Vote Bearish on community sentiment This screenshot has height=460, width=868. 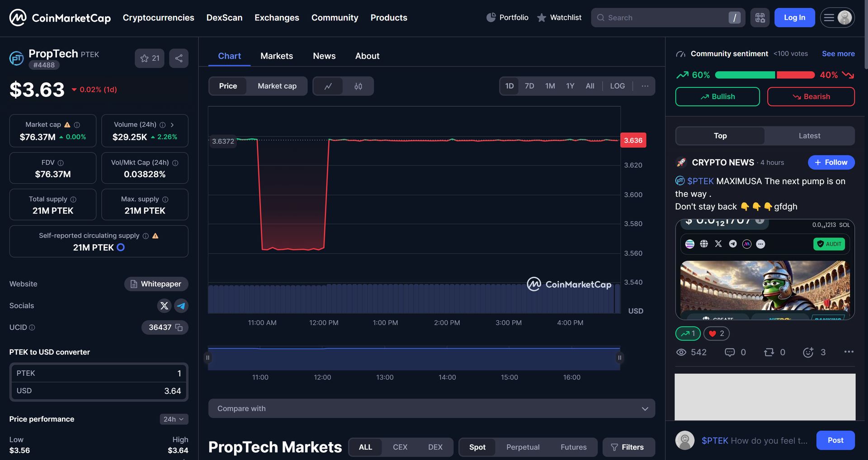[x=811, y=97]
